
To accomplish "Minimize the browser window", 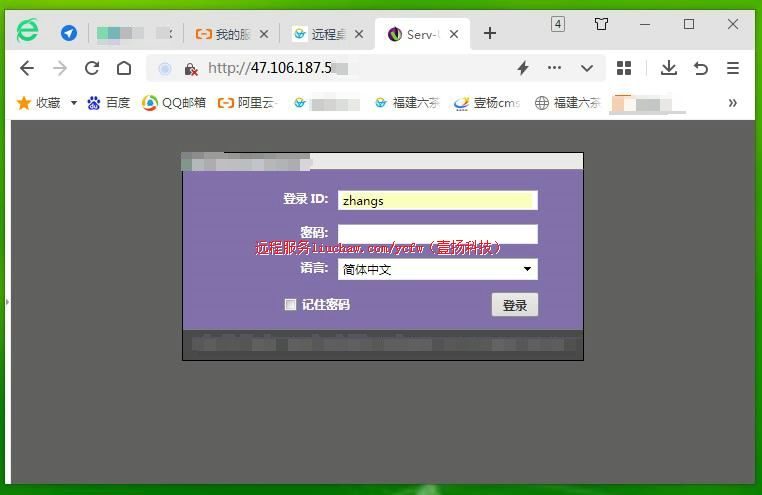I will (645, 24).
